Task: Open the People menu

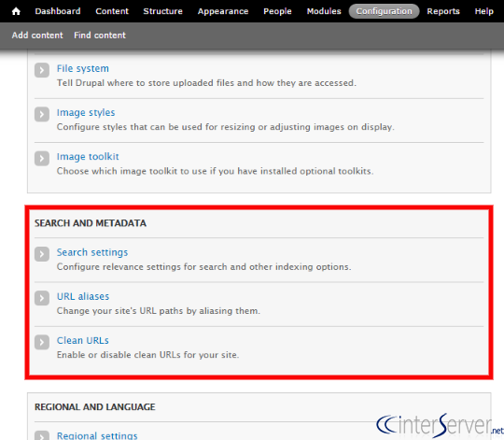Action: click(277, 11)
